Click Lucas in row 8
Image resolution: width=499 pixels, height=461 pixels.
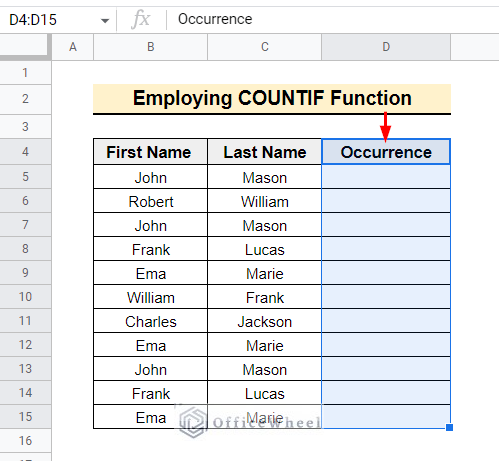(x=264, y=249)
